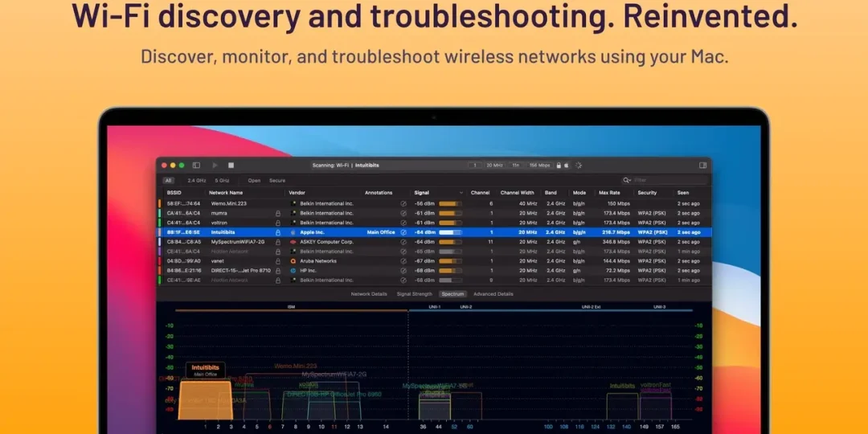Image resolution: width=868 pixels, height=434 pixels.
Task: Stop scanning with the square stop button
Action: [231, 166]
